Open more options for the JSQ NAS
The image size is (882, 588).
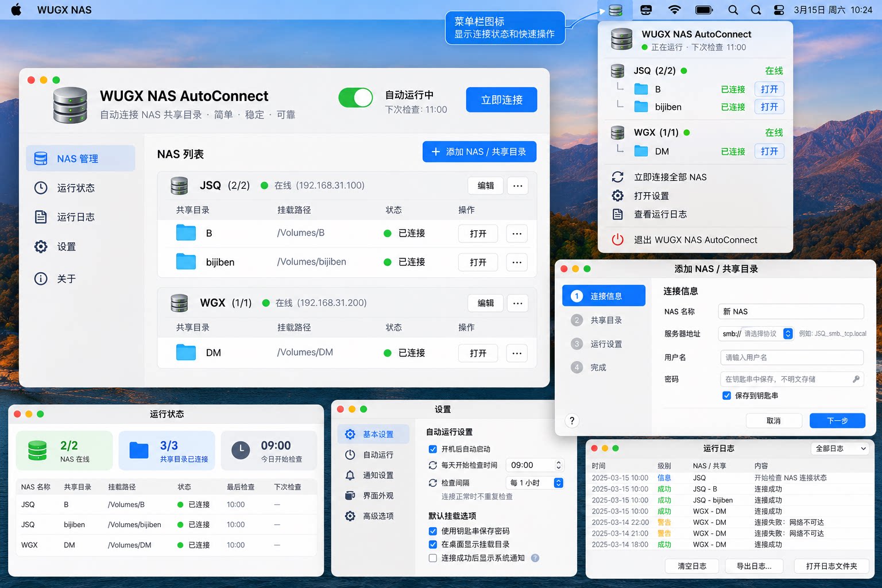(x=517, y=185)
